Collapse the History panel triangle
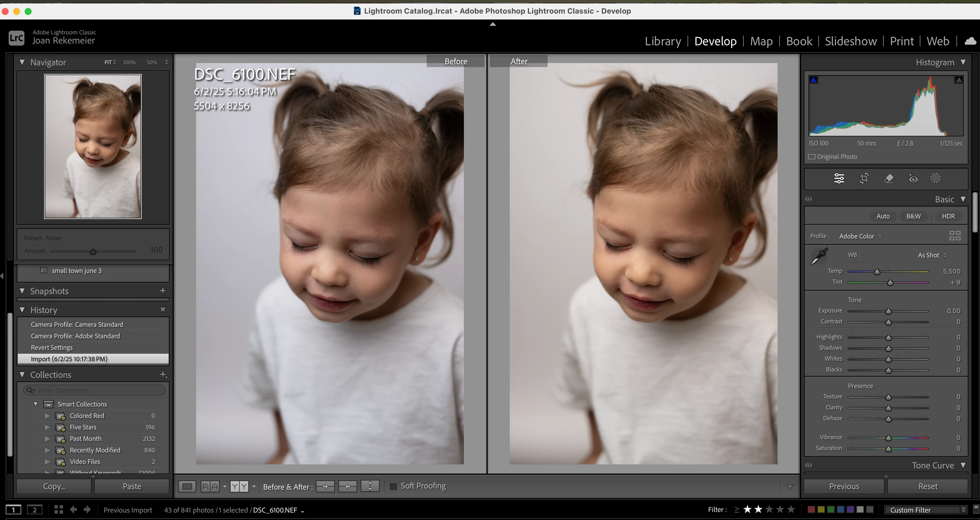This screenshot has height=520, width=980. click(x=22, y=310)
